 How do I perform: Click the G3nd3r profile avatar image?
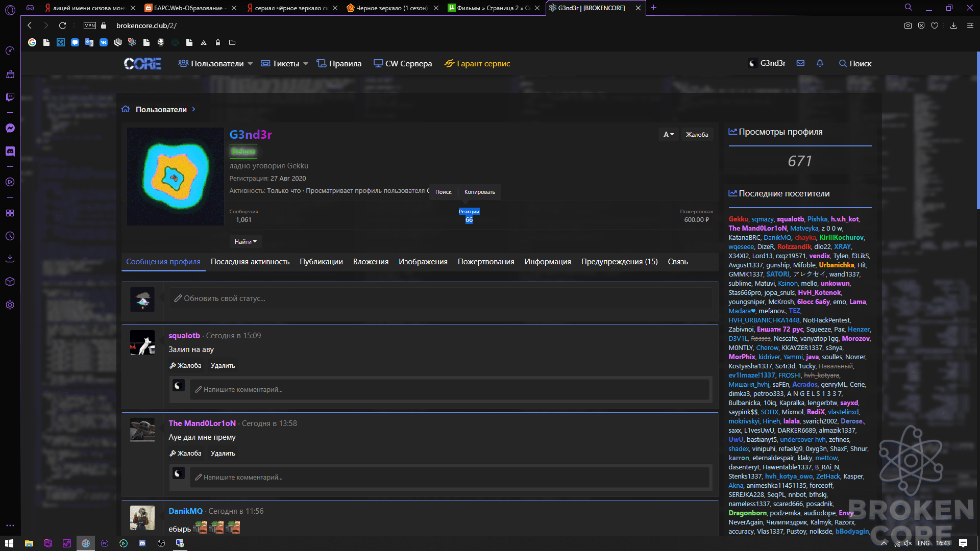pos(176,177)
